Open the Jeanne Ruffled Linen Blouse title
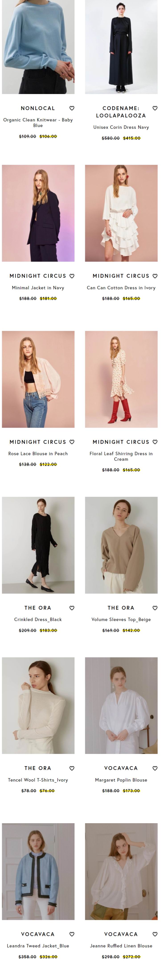 click(121, 946)
